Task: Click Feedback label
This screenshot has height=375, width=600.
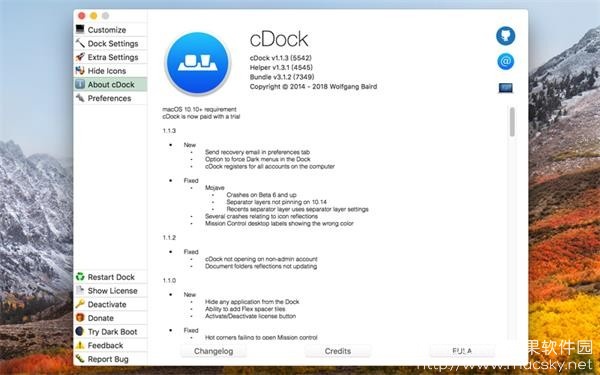Action: click(x=105, y=346)
